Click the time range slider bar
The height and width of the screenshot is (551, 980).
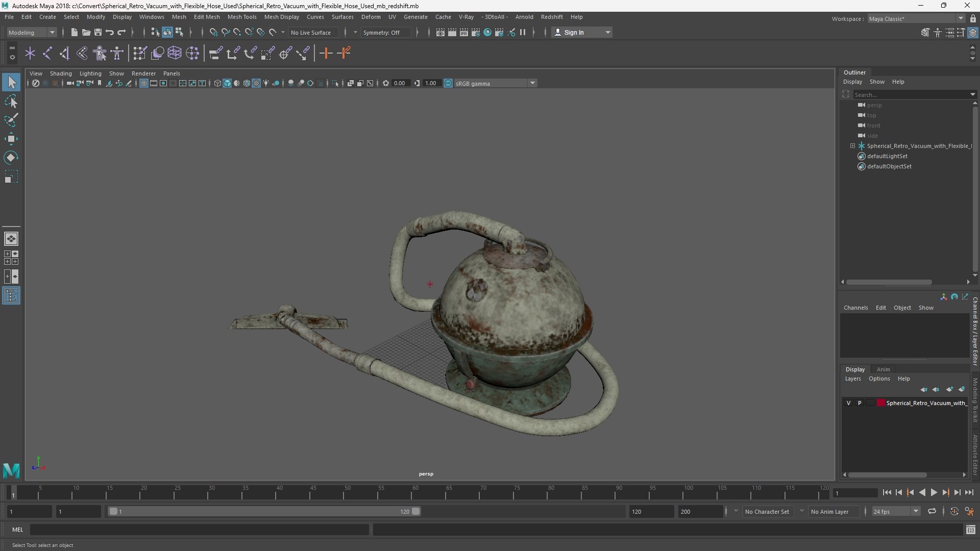point(263,511)
